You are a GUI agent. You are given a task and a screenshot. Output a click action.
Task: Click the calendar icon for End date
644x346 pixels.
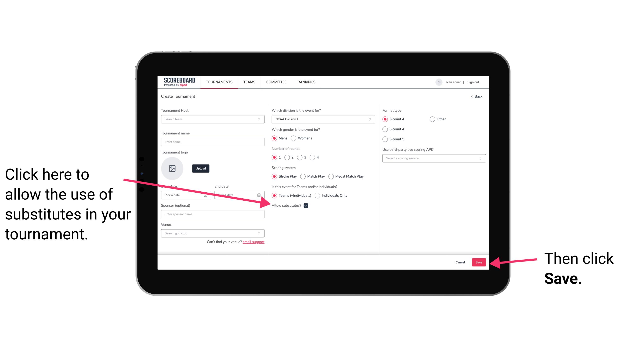coord(259,195)
